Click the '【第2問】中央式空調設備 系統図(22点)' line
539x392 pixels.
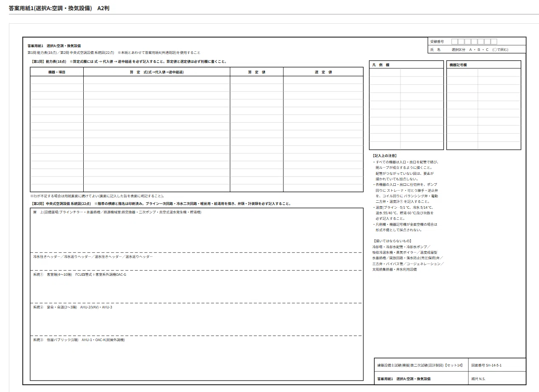click(161, 204)
